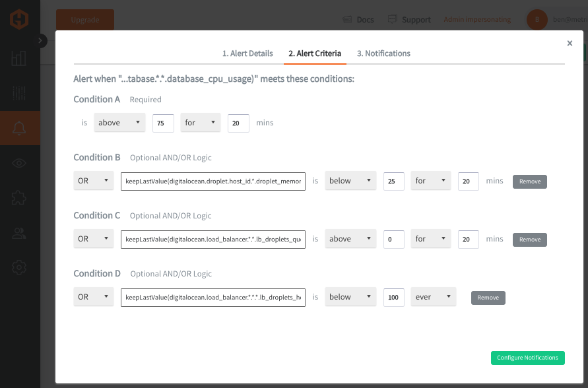Click the Configure Notifications button
Screen dimensions: 588x388
pos(528,358)
